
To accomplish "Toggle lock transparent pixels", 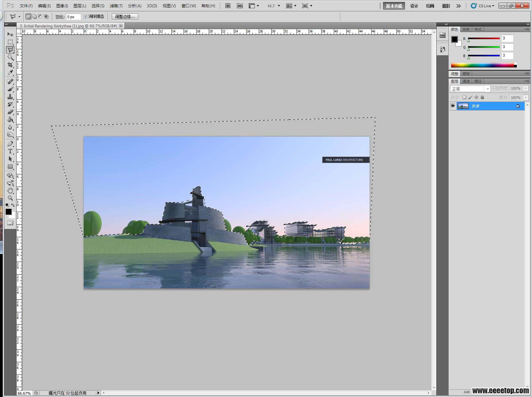I will (x=464, y=97).
